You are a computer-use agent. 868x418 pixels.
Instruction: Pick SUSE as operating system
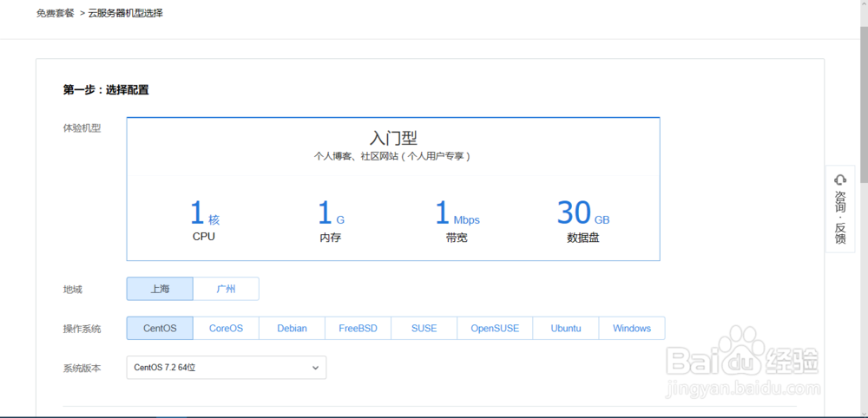[424, 329]
